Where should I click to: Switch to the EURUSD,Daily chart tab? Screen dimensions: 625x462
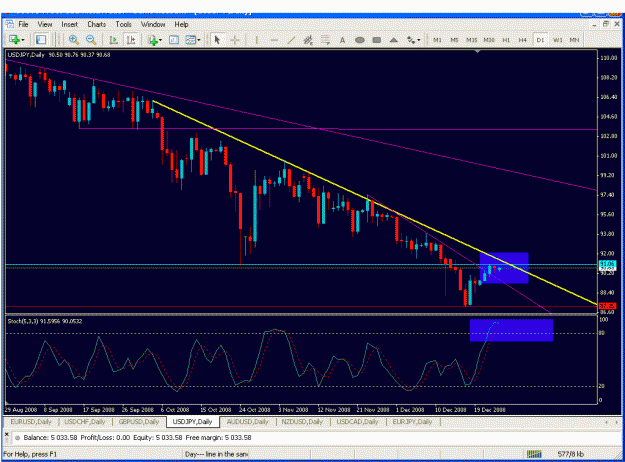click(x=31, y=421)
